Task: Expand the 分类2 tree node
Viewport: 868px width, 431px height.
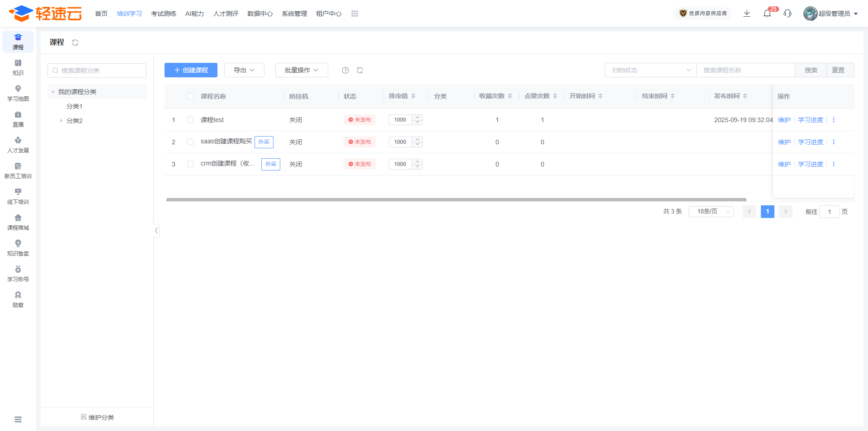Action: pos(61,121)
